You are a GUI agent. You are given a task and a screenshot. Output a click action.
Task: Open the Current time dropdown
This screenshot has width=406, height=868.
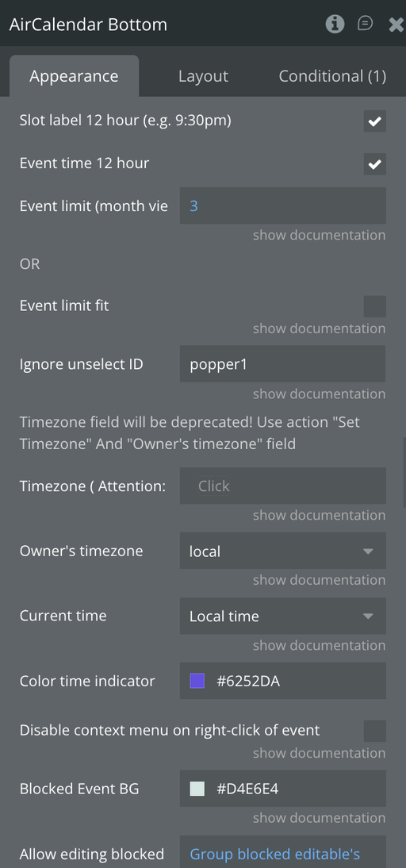[282, 616]
